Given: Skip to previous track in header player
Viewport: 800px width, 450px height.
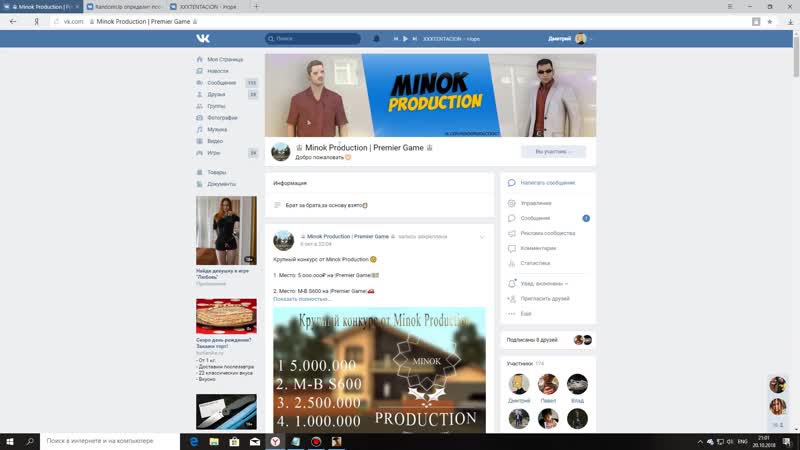Looking at the screenshot, I should [395, 39].
